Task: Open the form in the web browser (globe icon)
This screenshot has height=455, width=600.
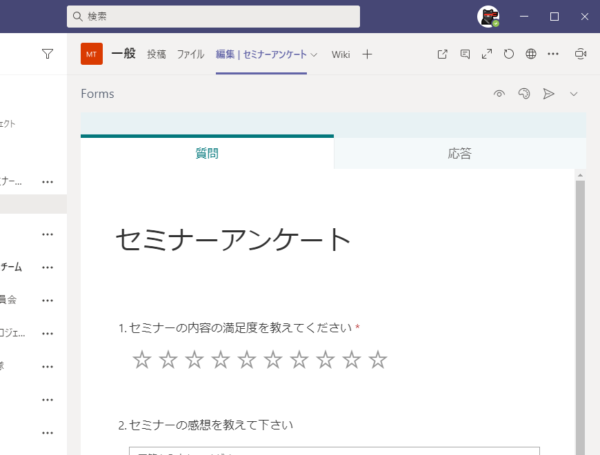Action: (x=531, y=54)
